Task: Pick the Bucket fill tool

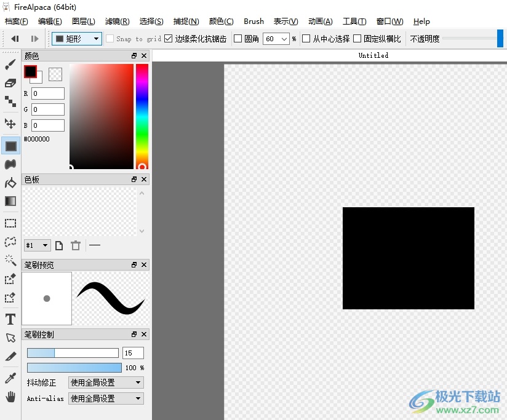Action: (x=10, y=183)
